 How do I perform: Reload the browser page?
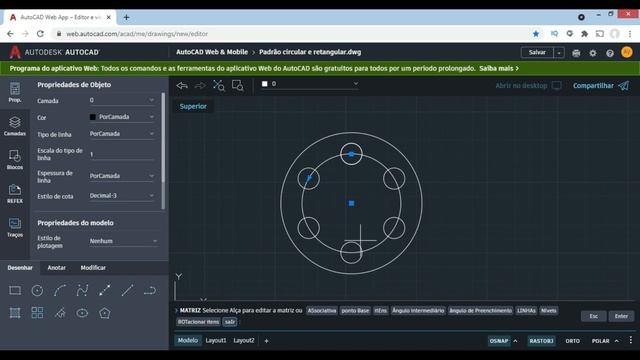click(40, 34)
